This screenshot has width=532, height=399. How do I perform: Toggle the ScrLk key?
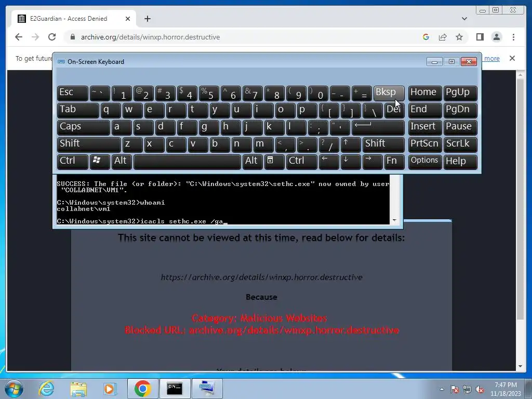[x=460, y=144]
